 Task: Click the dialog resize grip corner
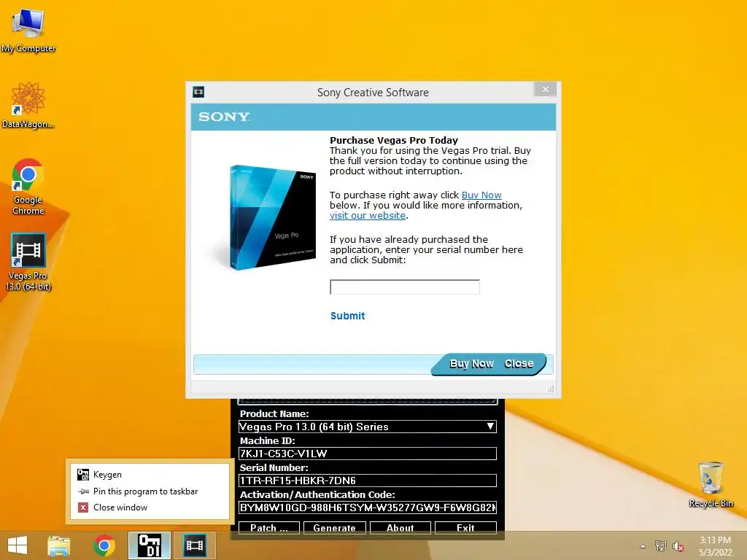(x=551, y=389)
